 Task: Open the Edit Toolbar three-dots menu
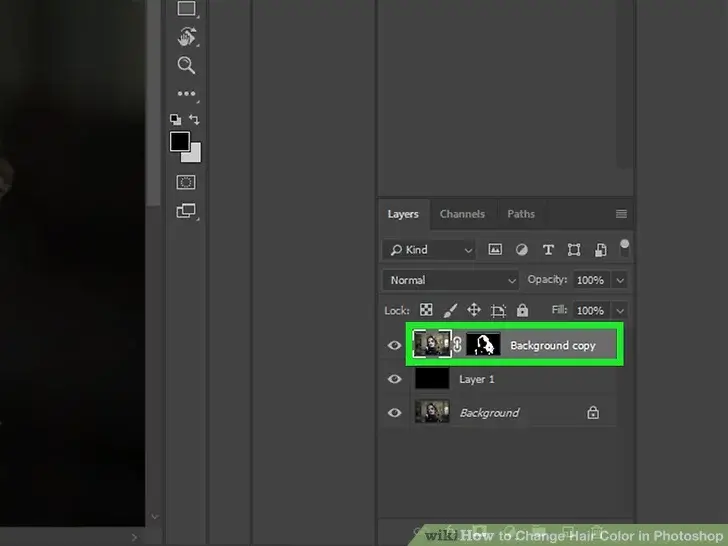pos(186,94)
